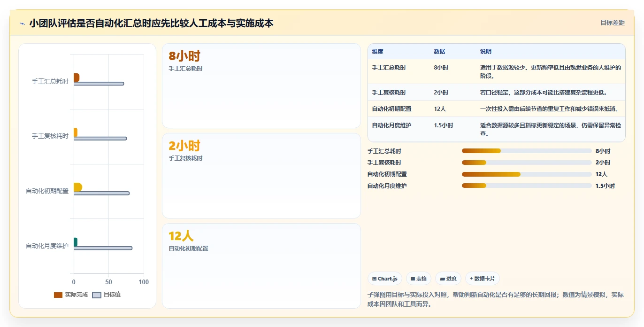Click the 手工复核耗时 axis label in the chart
Screen dimensions: 644x327
(50, 136)
